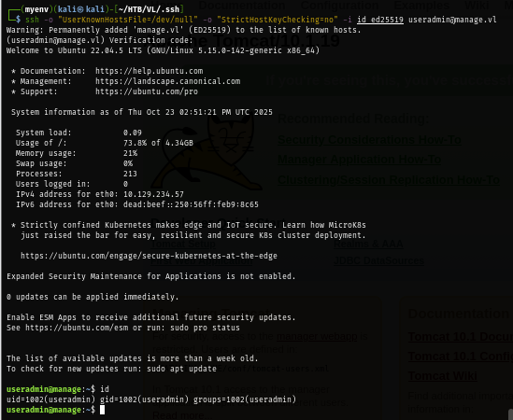Click the manager webapp hyperlink

pos(317,336)
